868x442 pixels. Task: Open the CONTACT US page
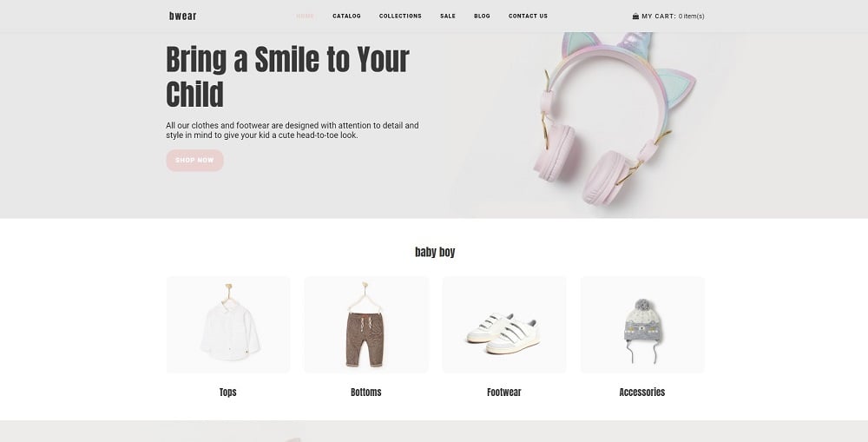point(528,16)
